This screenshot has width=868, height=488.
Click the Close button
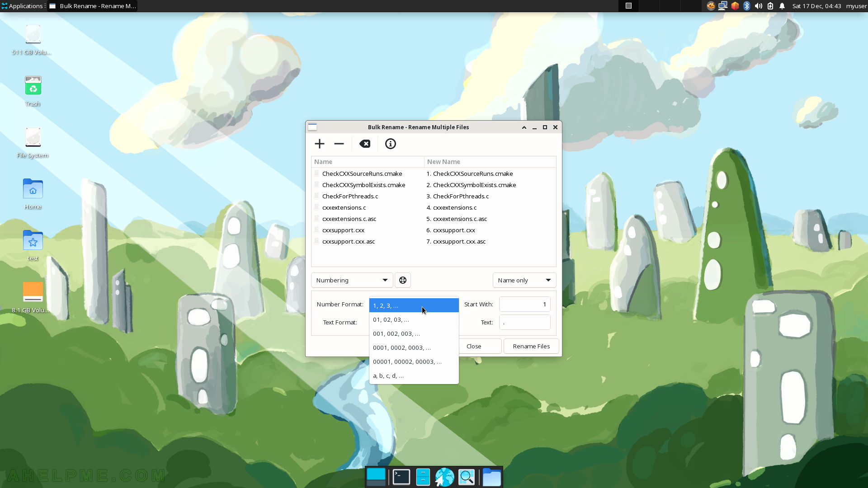point(479,346)
